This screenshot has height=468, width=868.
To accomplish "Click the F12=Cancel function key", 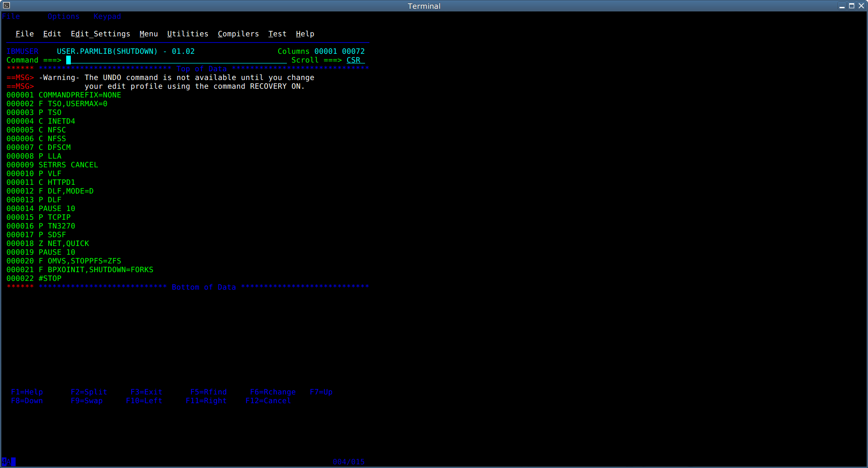I will pyautogui.click(x=268, y=401).
